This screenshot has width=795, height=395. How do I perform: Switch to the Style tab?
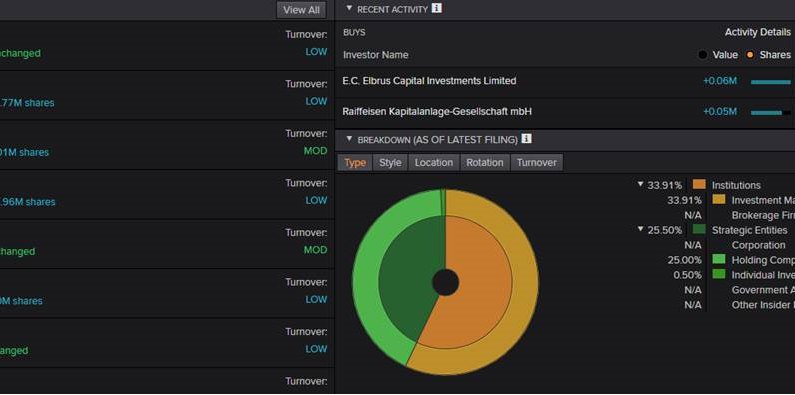click(390, 163)
